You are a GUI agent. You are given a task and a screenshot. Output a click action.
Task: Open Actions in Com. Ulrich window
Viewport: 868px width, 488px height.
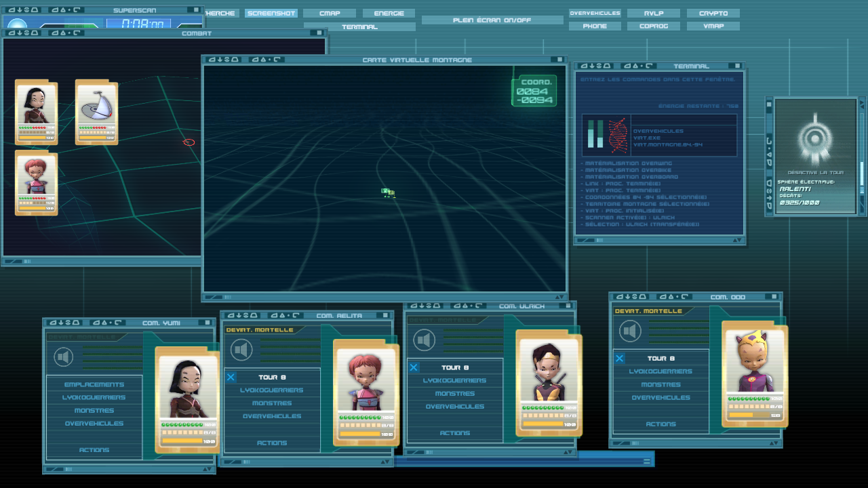[x=455, y=432]
